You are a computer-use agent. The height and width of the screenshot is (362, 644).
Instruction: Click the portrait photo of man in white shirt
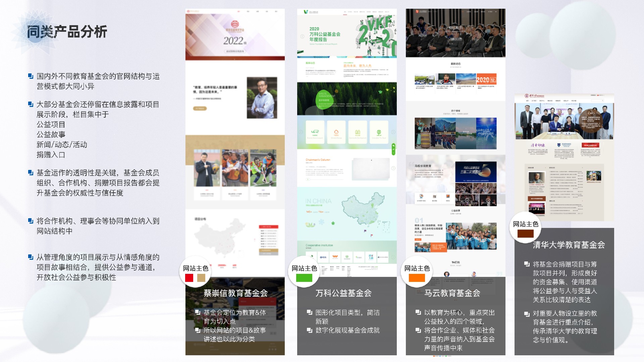click(x=262, y=98)
